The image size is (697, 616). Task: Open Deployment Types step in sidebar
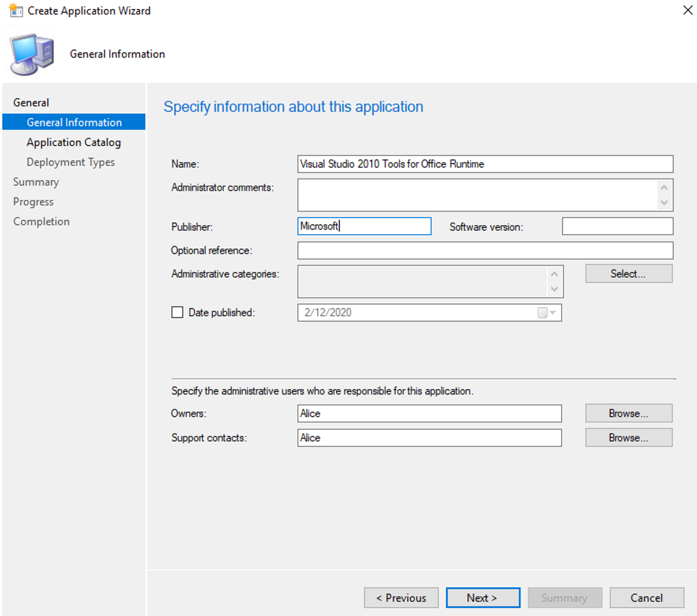pyautogui.click(x=71, y=162)
